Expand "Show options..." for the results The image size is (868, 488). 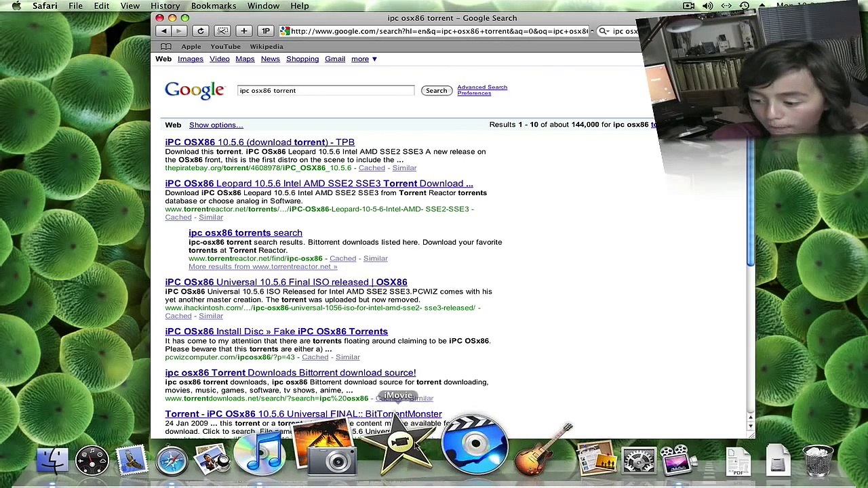click(x=216, y=125)
